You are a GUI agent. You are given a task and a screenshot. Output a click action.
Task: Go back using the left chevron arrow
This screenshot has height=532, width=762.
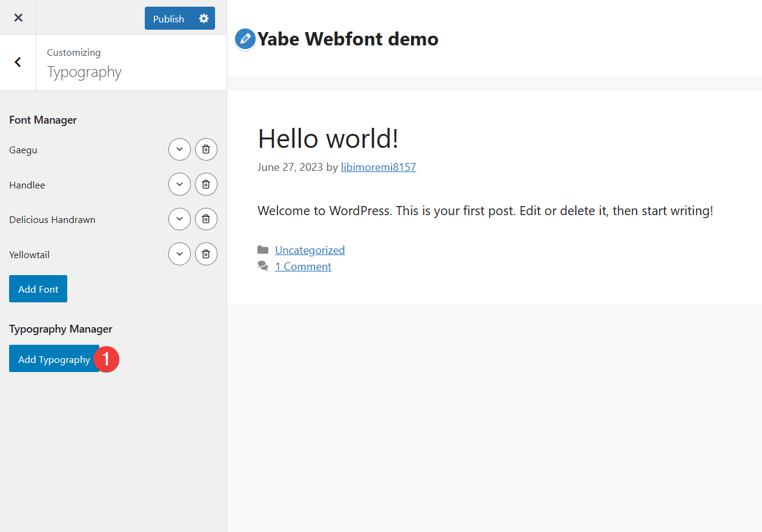18,62
